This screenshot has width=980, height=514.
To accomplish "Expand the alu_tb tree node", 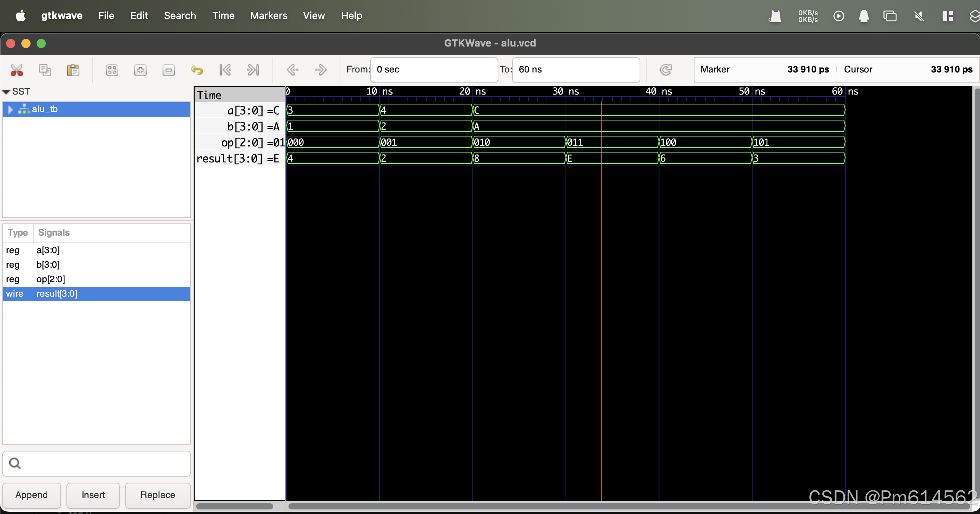I will [11, 110].
